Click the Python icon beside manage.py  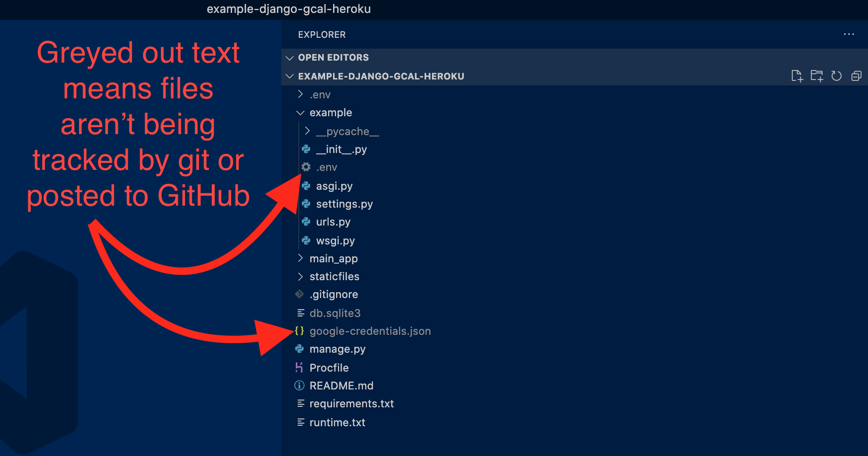tap(299, 349)
